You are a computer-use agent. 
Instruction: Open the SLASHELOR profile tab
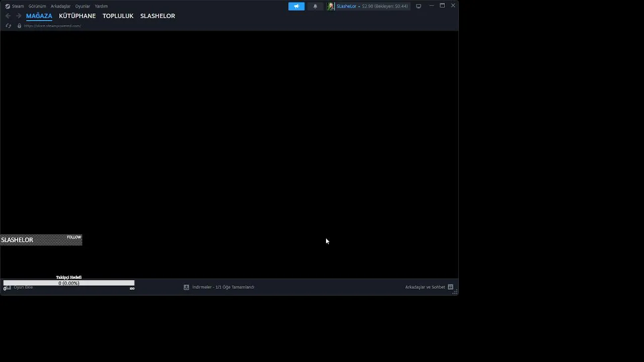tap(157, 16)
